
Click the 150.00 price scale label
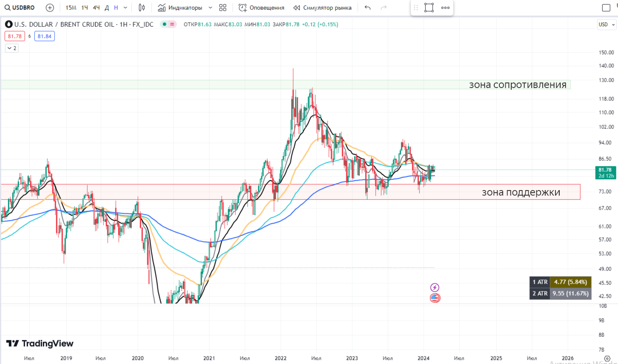(606, 53)
